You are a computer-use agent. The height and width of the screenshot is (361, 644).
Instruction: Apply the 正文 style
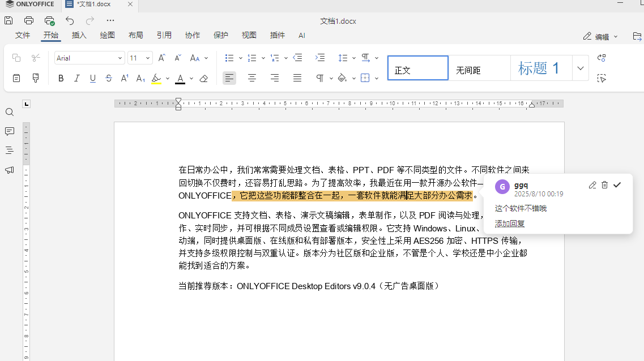(417, 68)
